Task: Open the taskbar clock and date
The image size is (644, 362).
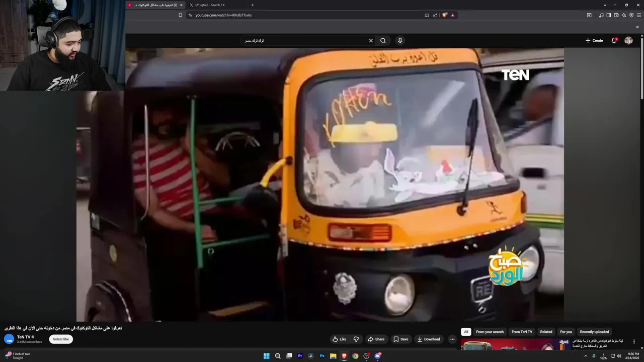Action: (x=632, y=356)
